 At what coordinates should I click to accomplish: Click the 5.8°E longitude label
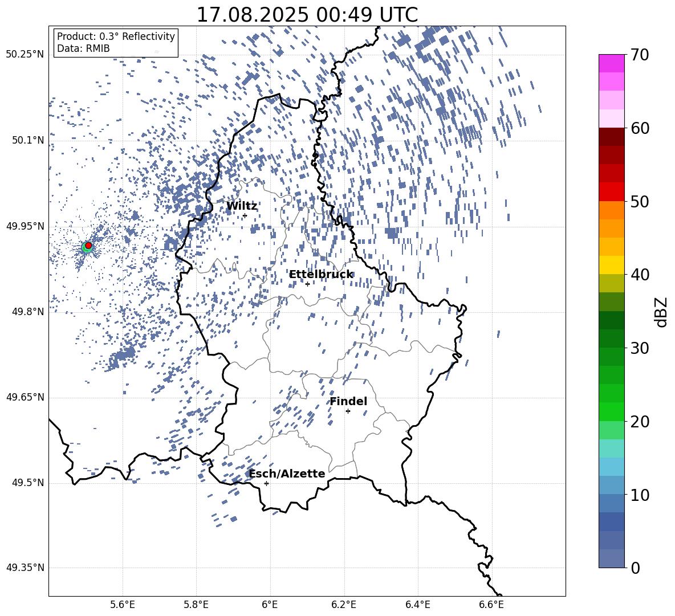click(x=196, y=605)
